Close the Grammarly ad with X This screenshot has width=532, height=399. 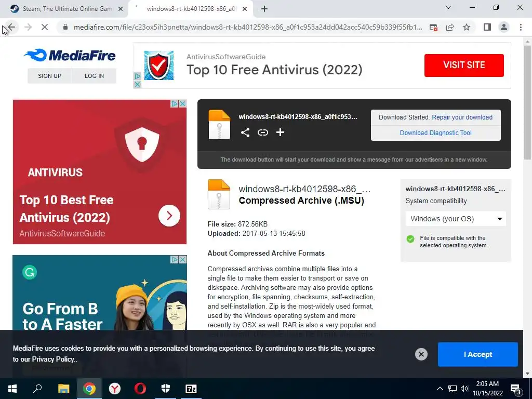coord(182,260)
